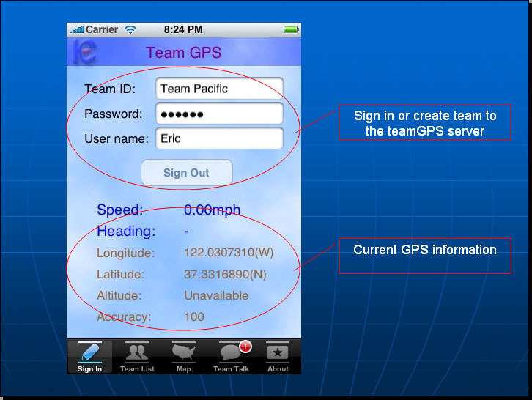
Task: Tap the User name: label
Action: (117, 138)
